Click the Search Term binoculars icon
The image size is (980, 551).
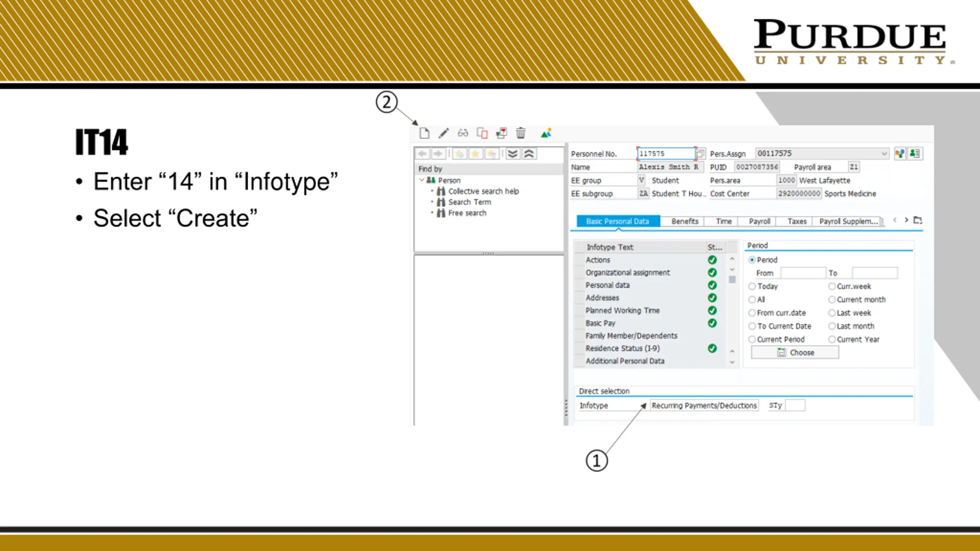[x=441, y=202]
